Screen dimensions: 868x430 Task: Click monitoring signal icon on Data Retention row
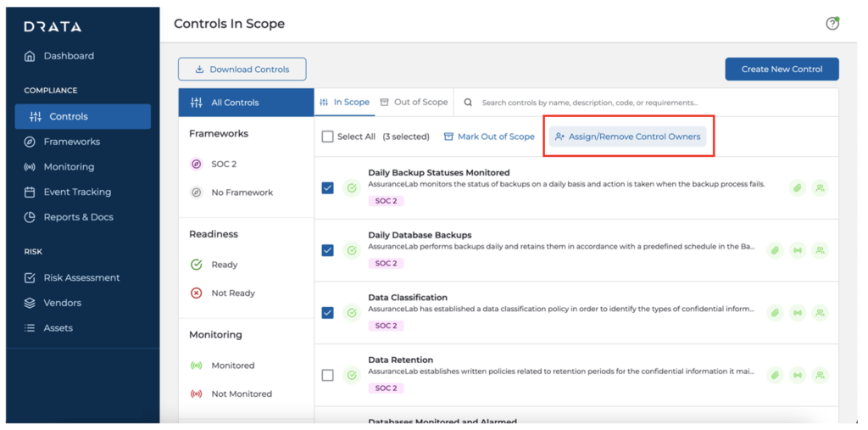click(797, 375)
